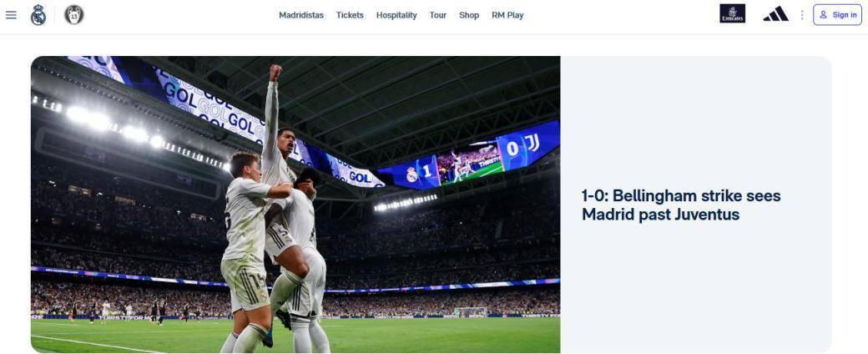Viewport: 868px width, 354px height.
Task: Visit the Emirates sponsor logo
Action: pos(732,14)
